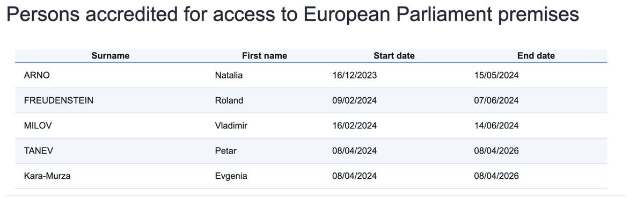Click first name Petar
644x203 pixels.
pos(225,151)
